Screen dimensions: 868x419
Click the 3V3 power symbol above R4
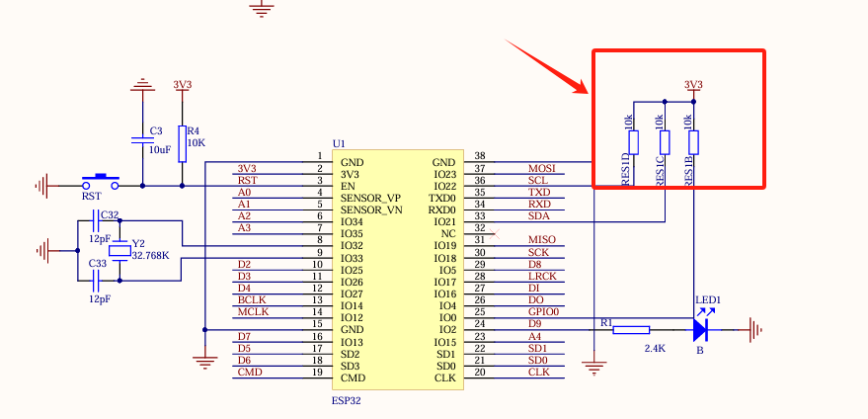(x=182, y=87)
